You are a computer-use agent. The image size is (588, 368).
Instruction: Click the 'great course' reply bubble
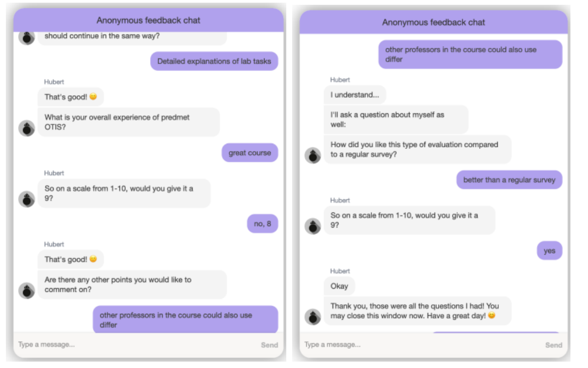point(250,153)
